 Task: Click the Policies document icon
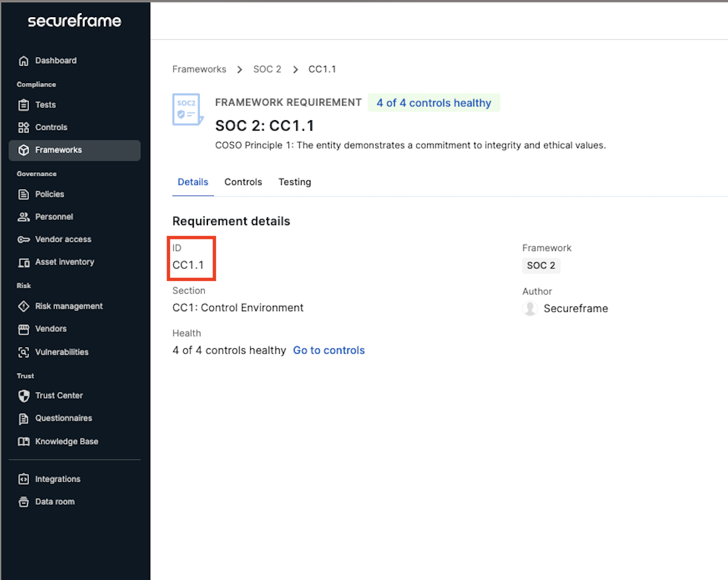24,195
